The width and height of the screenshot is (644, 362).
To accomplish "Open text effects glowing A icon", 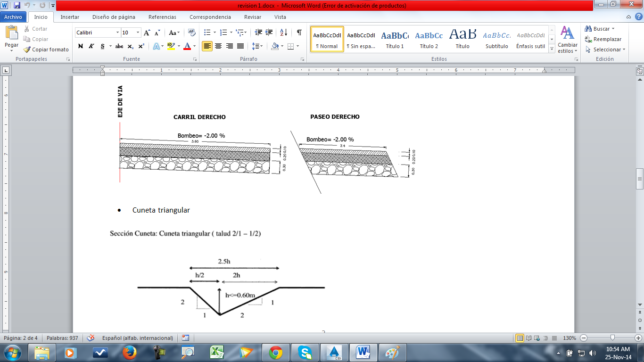I will point(156,46).
